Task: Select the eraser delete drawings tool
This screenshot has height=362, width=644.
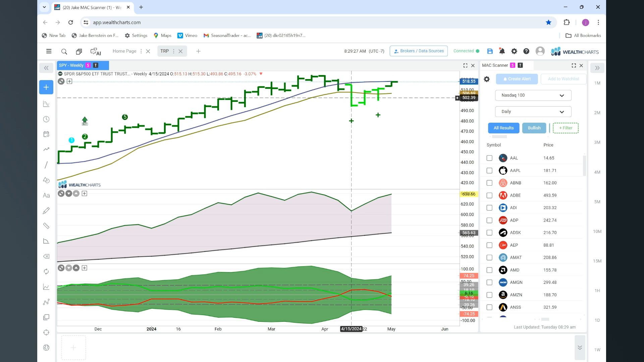Action: point(46,256)
